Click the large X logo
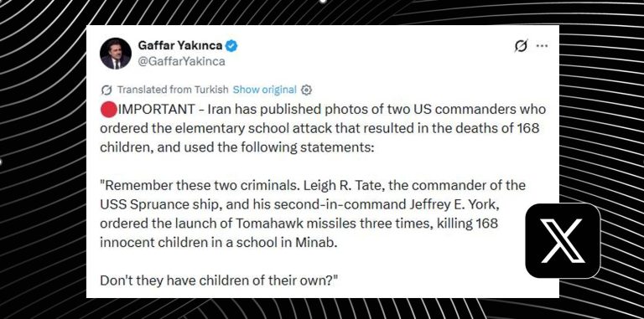Screen dimensions: 644x319 click(563, 240)
